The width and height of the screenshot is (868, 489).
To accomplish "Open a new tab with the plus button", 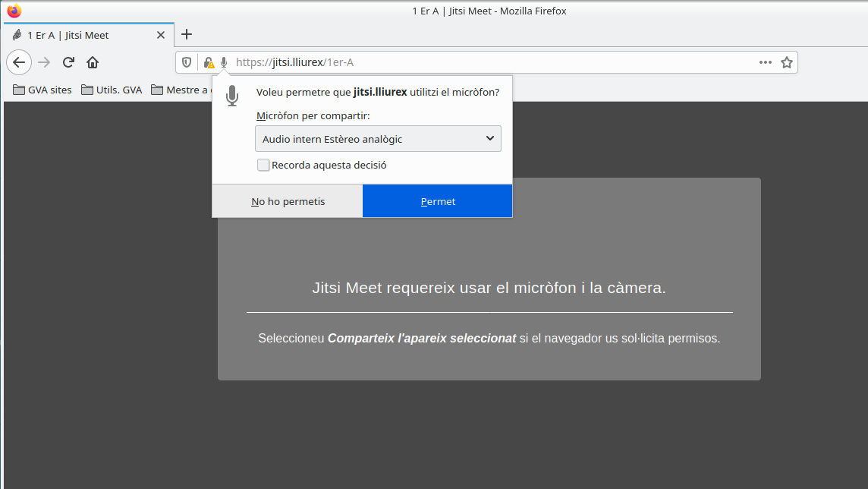I will click(x=187, y=34).
